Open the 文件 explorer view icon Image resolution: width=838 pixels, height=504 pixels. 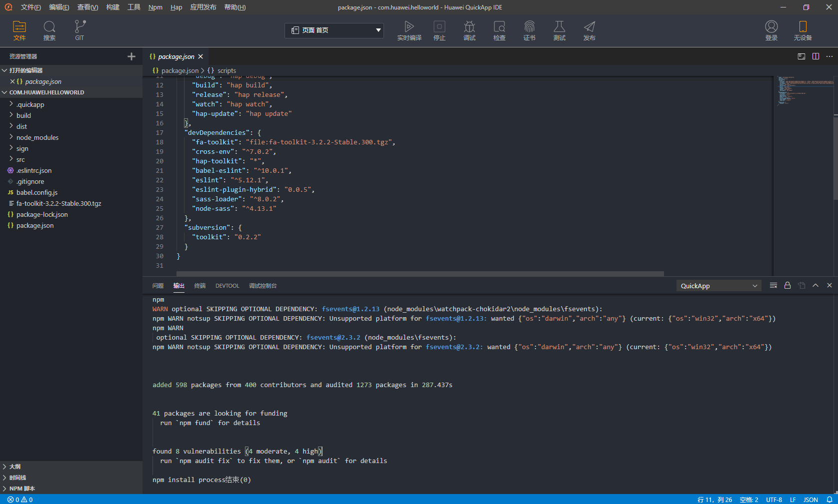(x=19, y=30)
